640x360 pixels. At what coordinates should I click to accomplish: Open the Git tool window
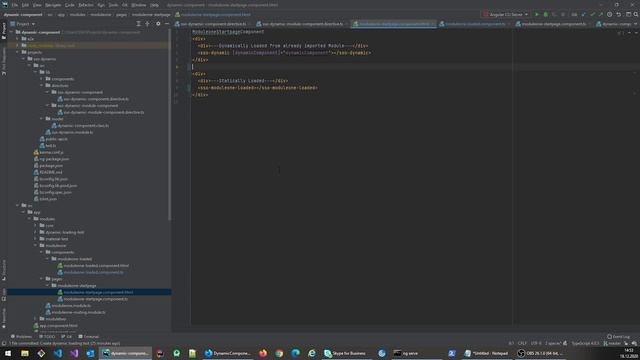[x=67, y=337]
